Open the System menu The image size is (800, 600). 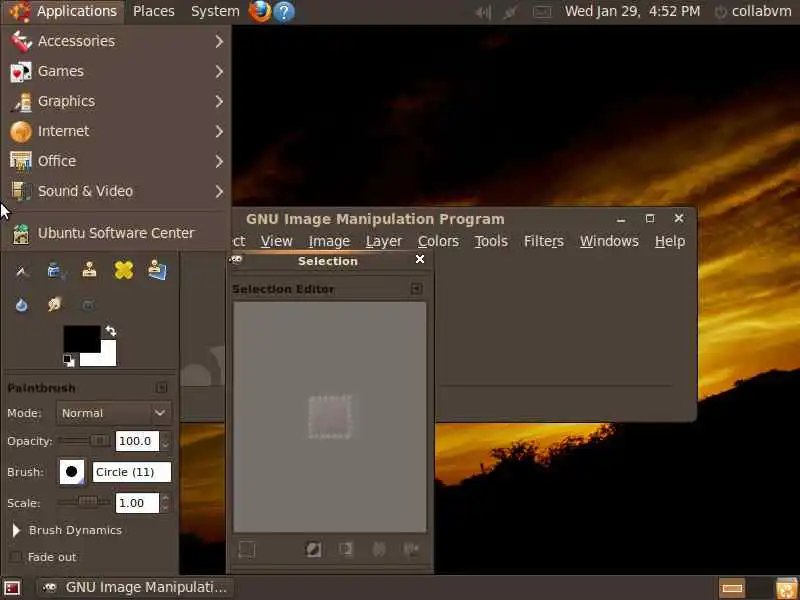215,11
